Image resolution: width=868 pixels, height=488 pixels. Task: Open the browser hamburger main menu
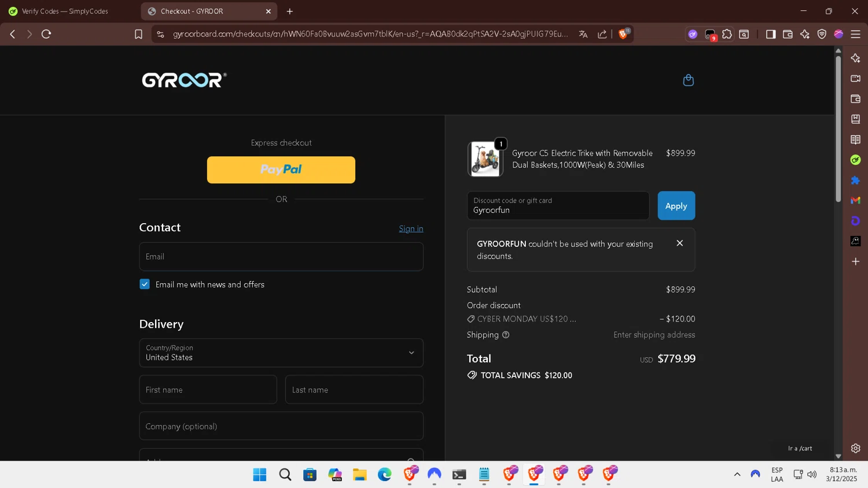point(855,34)
